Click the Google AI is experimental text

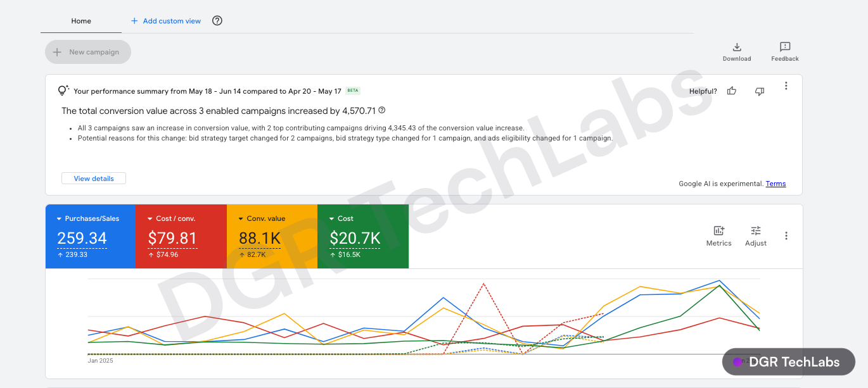tap(721, 184)
